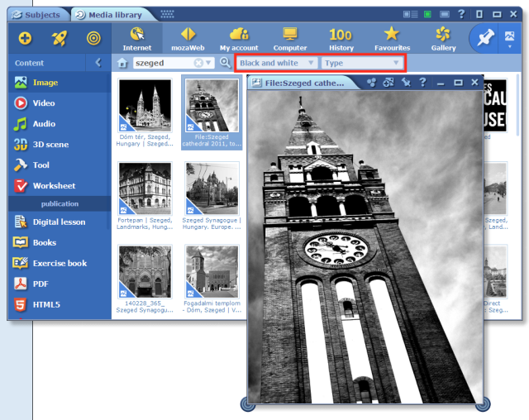Select Video in the content list
This screenshot has width=529, height=420.
tap(44, 103)
